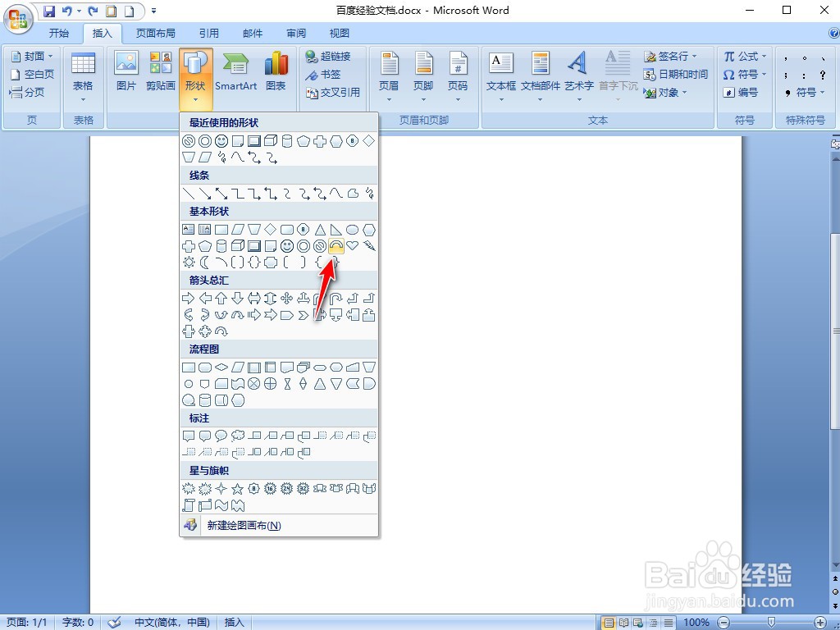The image size is (840, 630).
Task: Select the oval callout shape
Action: tap(221, 436)
